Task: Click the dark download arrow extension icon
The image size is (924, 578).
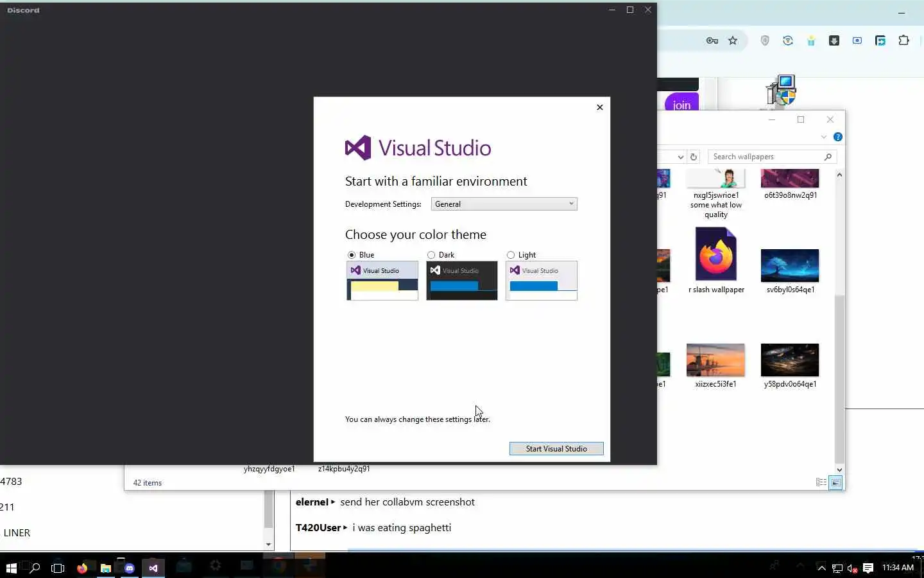Action: coord(834,40)
